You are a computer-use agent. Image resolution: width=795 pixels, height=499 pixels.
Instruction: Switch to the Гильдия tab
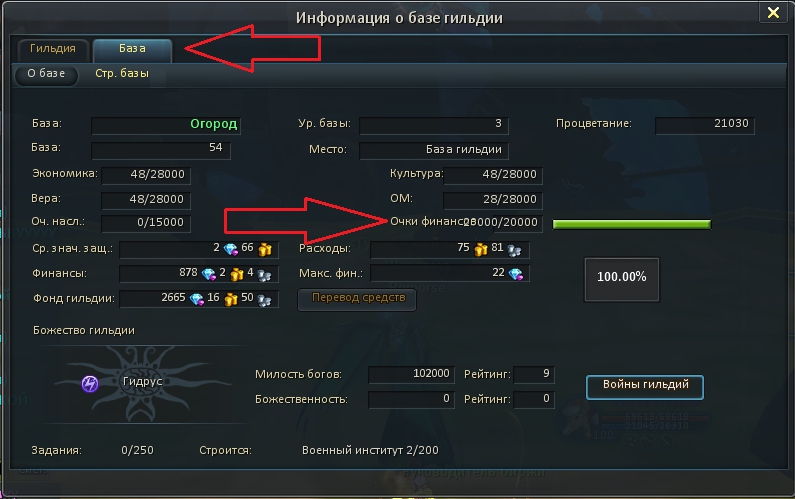(53, 49)
